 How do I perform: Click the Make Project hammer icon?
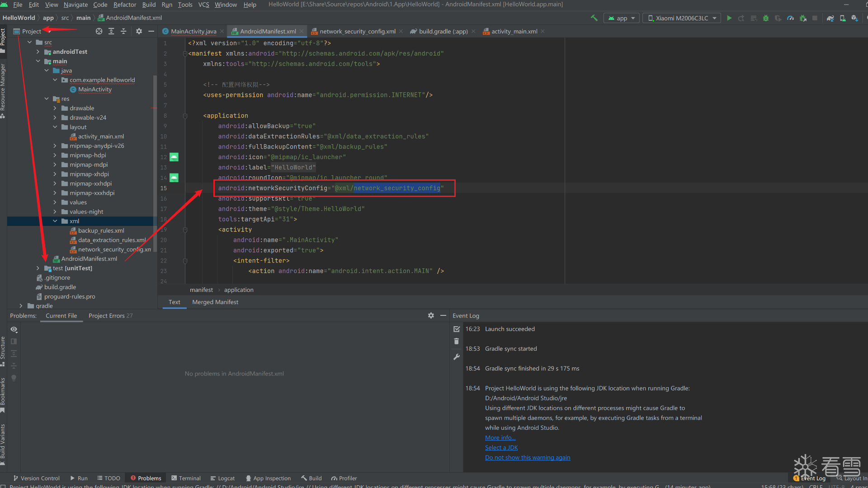594,18
